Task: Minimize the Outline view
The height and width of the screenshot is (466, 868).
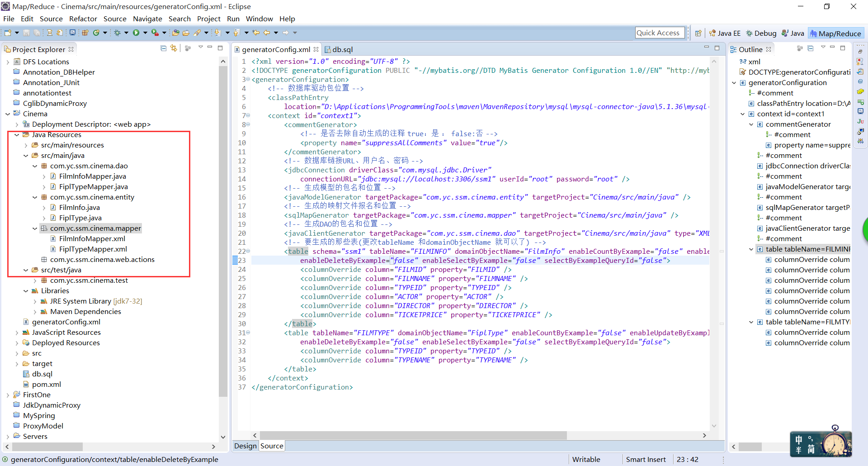Action: (x=832, y=48)
